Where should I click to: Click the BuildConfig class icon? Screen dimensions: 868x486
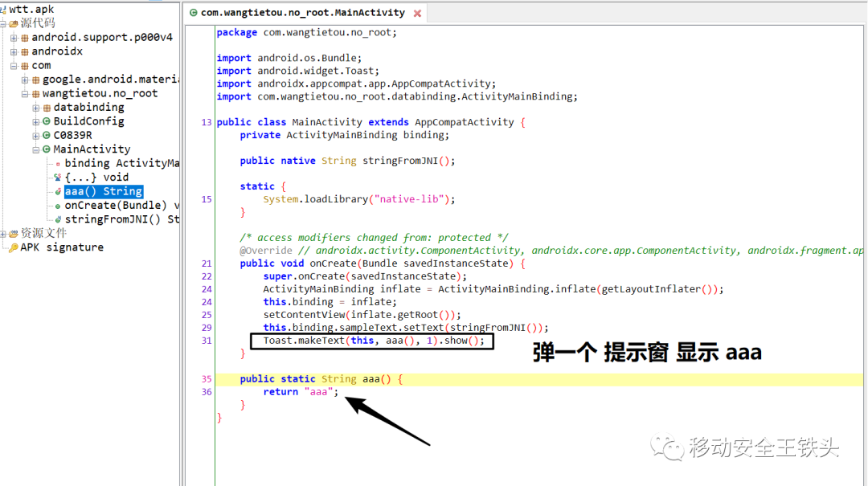[47, 121]
